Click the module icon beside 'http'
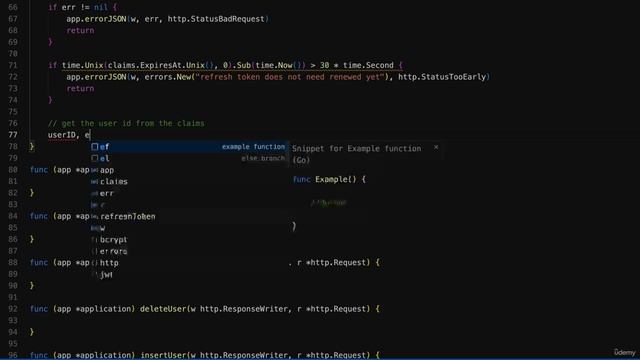 point(95,263)
